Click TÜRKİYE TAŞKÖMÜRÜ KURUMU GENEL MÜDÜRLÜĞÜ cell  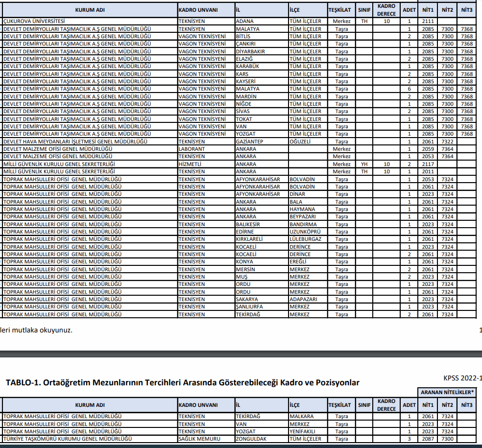pos(90,439)
